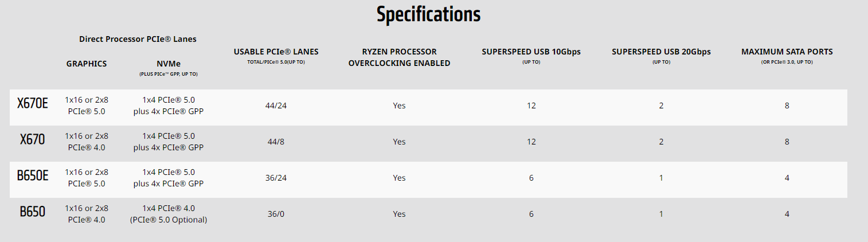Click the 36/0 lanes value for B650
868x242 pixels.
(x=276, y=214)
